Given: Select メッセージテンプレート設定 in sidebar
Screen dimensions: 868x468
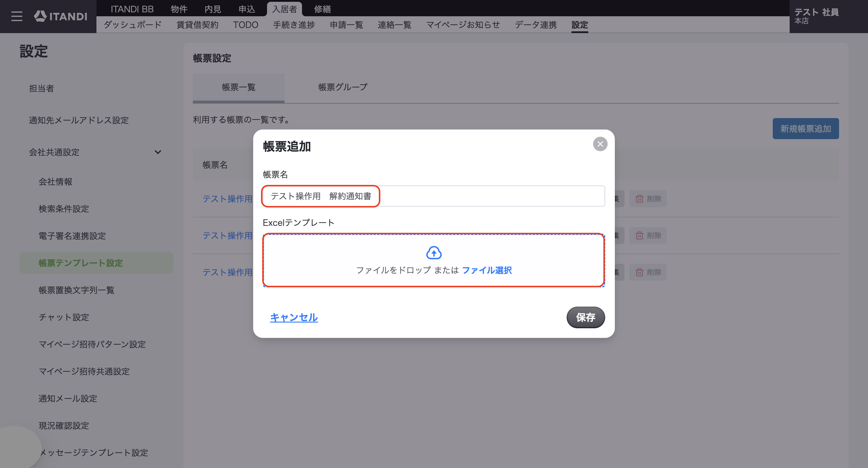Looking at the screenshot, I should tap(94, 453).
